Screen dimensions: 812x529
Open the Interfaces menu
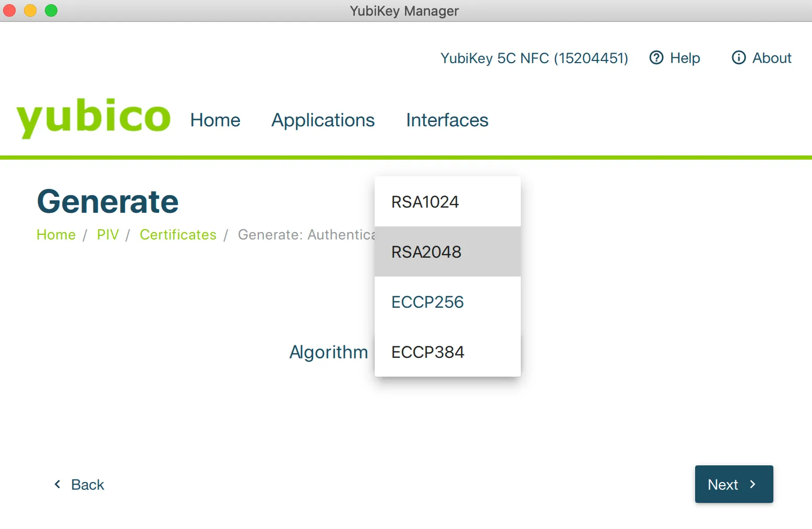point(447,120)
